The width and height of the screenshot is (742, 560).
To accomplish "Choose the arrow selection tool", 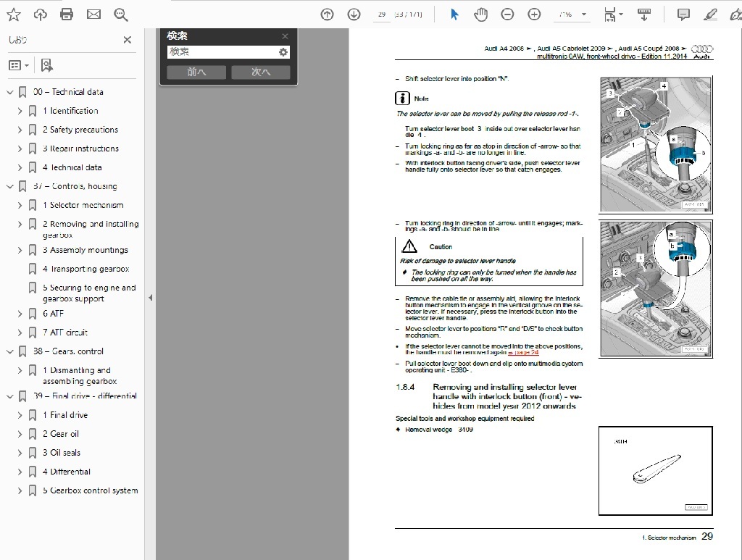I will (454, 14).
